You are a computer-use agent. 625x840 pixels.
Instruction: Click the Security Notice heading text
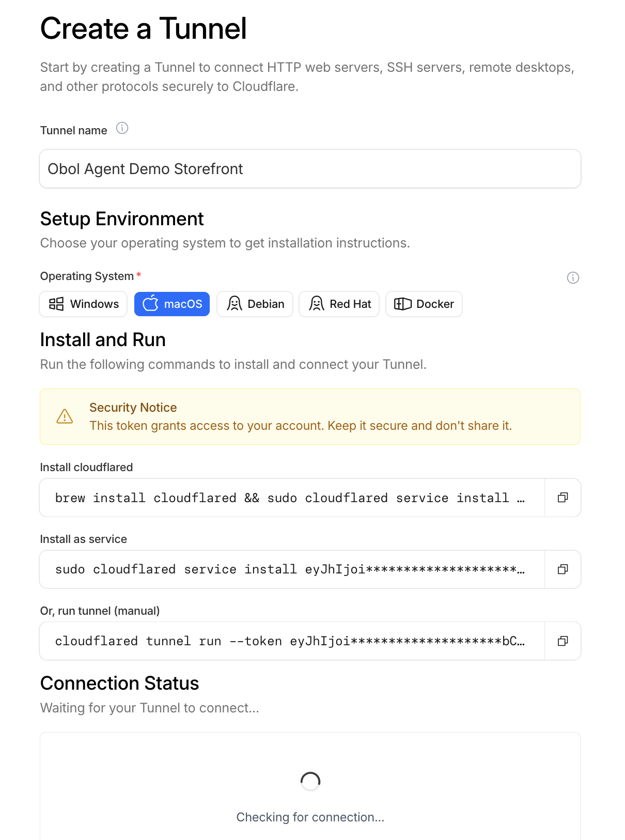(x=133, y=408)
